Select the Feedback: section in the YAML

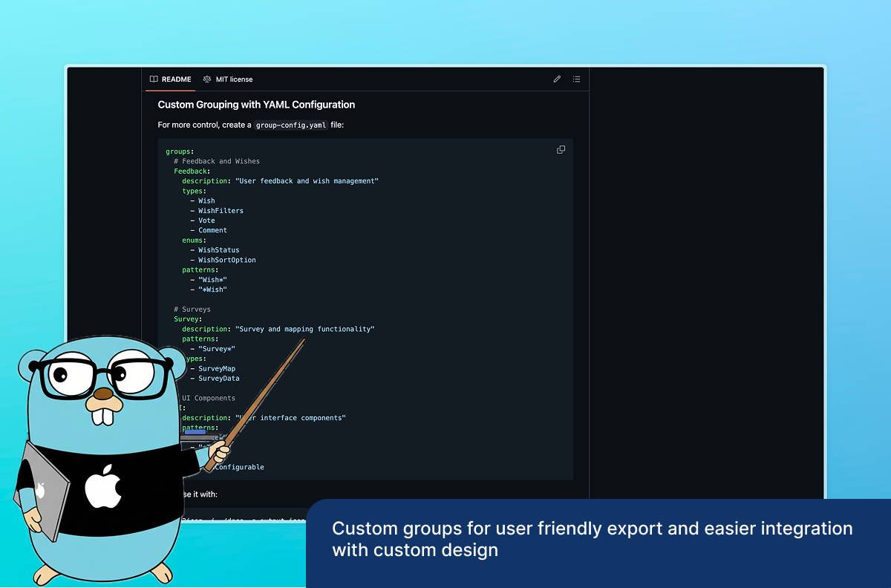coord(191,171)
